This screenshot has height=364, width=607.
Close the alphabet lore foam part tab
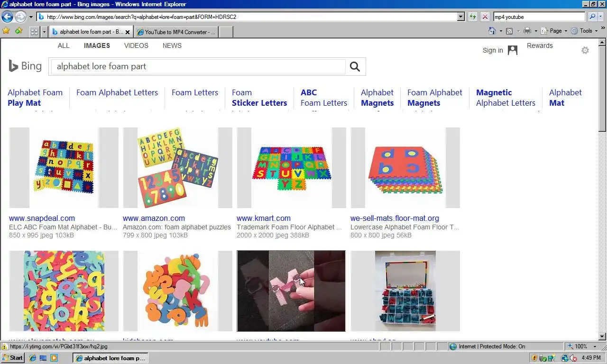pyautogui.click(x=128, y=32)
